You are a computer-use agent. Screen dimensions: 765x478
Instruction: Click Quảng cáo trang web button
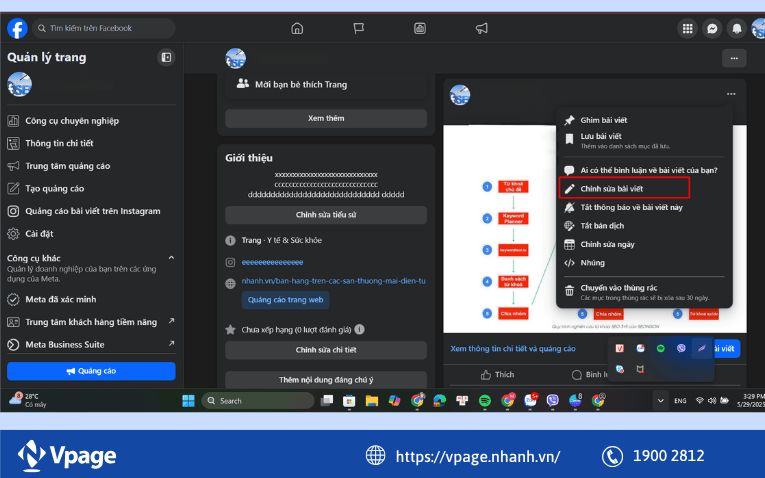[x=285, y=300]
